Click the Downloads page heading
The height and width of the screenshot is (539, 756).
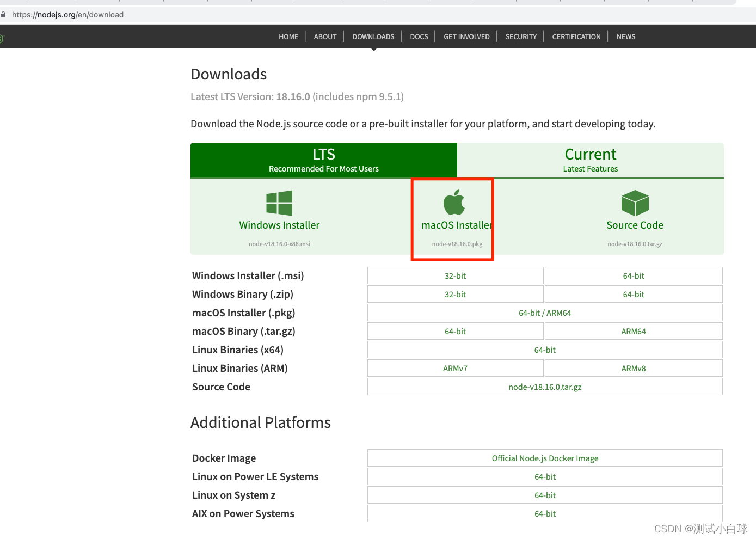[x=229, y=74]
